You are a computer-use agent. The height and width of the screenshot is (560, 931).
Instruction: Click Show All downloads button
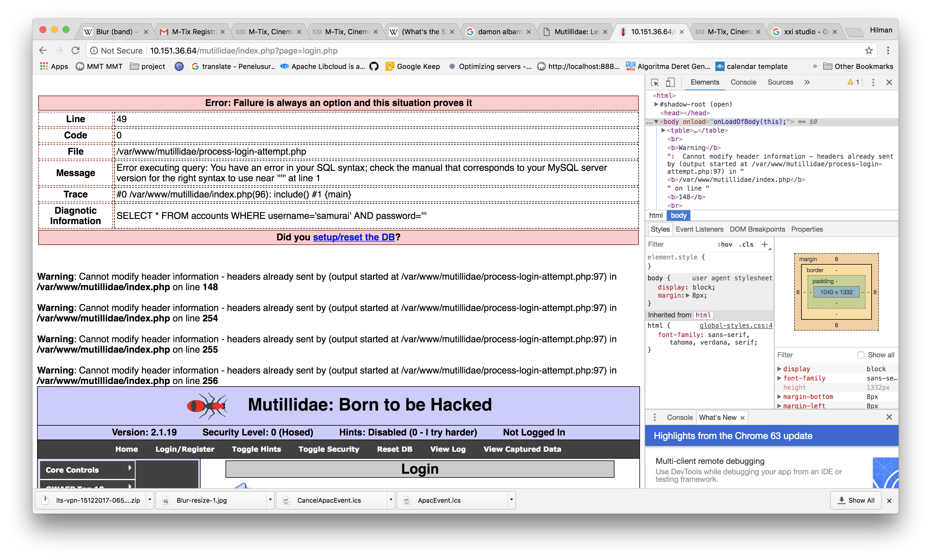[856, 500]
